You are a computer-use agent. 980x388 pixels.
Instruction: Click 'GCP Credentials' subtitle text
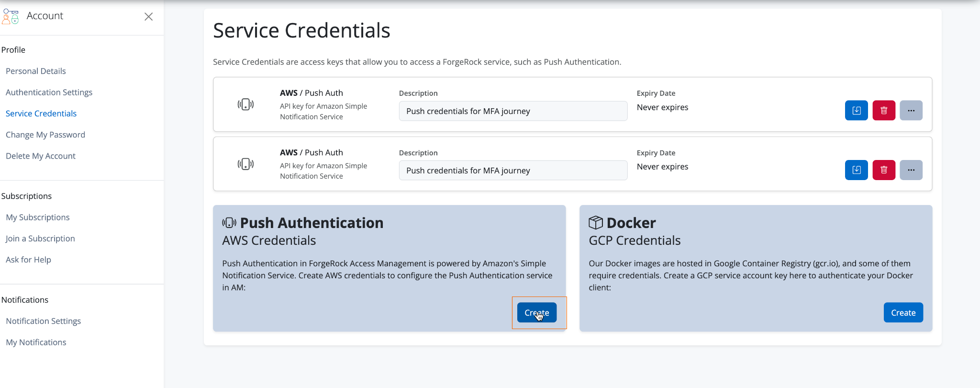pos(635,240)
